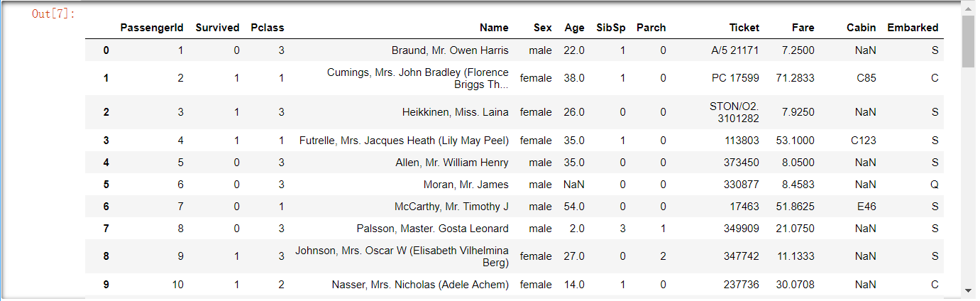Click the cell Heikkinen, Miss. Laina
980x301 pixels.
click(456, 112)
